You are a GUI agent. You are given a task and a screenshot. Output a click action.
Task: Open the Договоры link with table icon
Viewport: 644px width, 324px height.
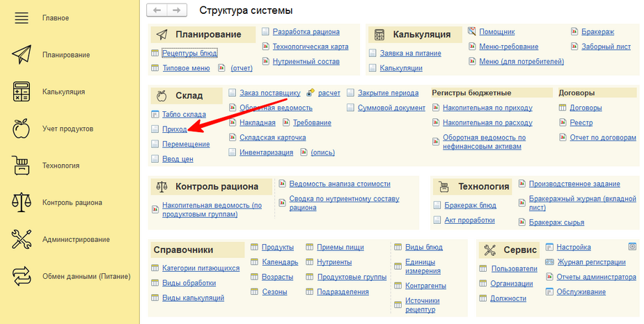(586, 108)
